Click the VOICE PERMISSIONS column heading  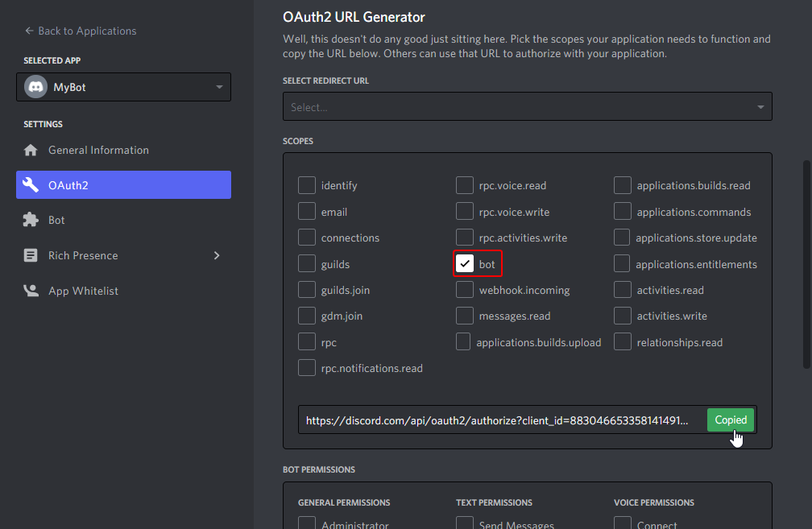coord(654,502)
